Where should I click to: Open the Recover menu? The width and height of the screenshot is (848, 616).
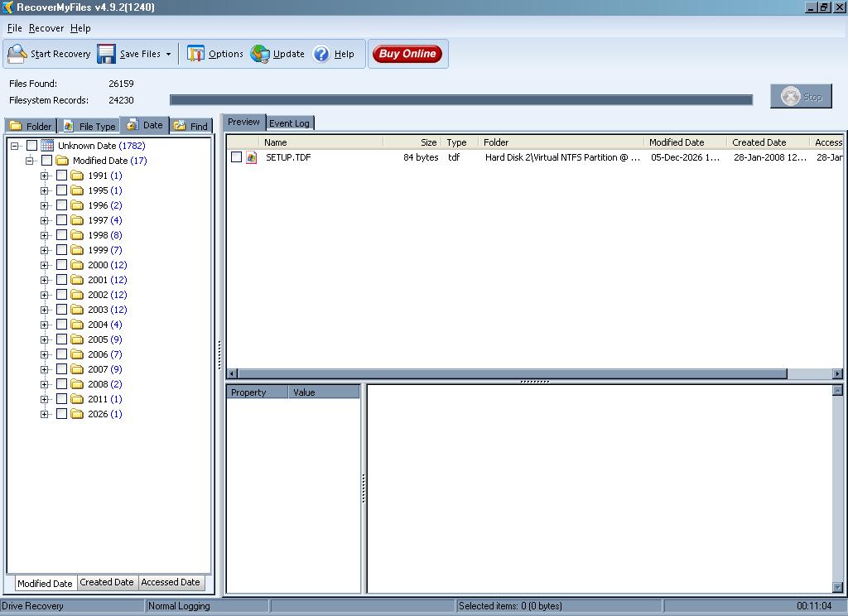click(46, 28)
